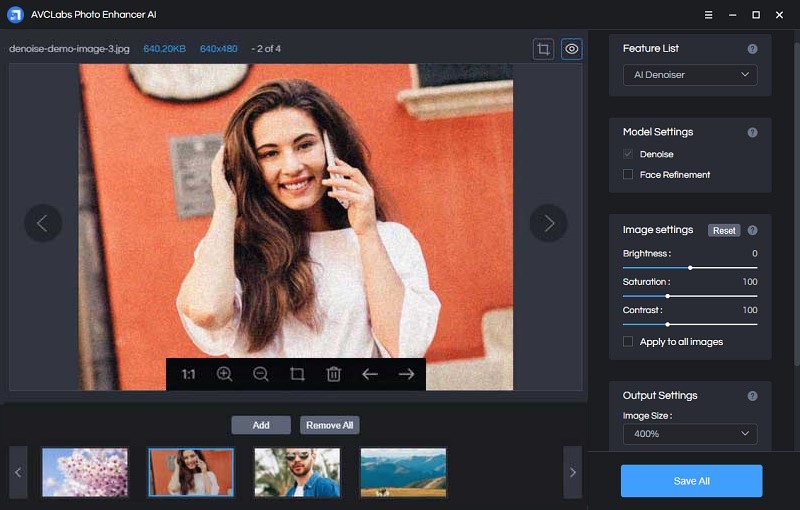Click the Save All button

[691, 481]
